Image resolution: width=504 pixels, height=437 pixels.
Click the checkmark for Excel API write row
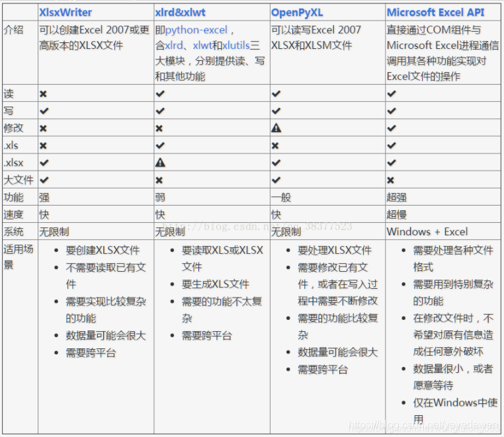tap(392, 111)
